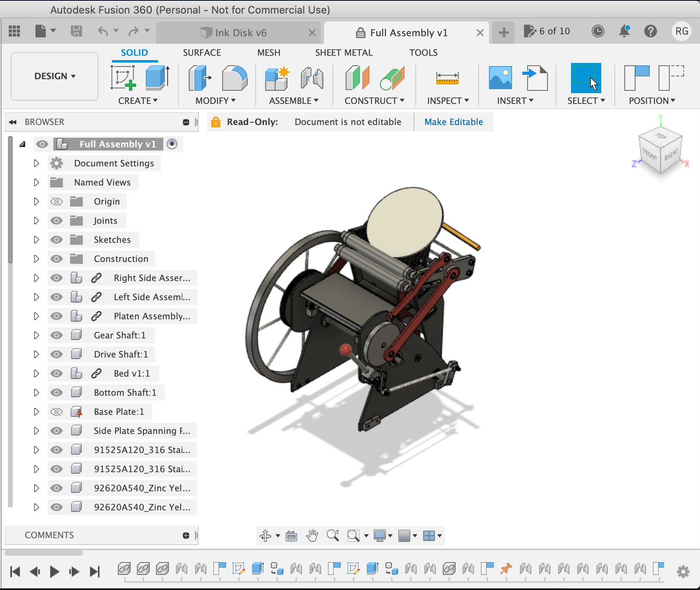Viewport: 700px width, 590px height.
Task: Click the Undo arrow
Action: [x=103, y=31]
